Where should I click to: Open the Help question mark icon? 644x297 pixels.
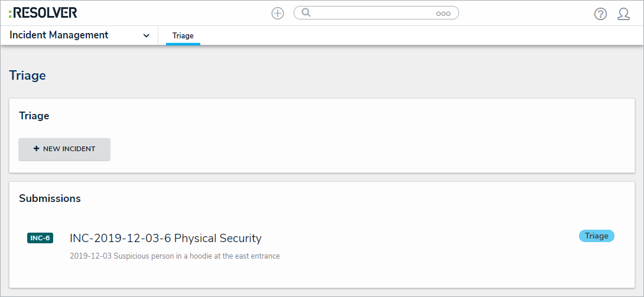click(x=600, y=14)
